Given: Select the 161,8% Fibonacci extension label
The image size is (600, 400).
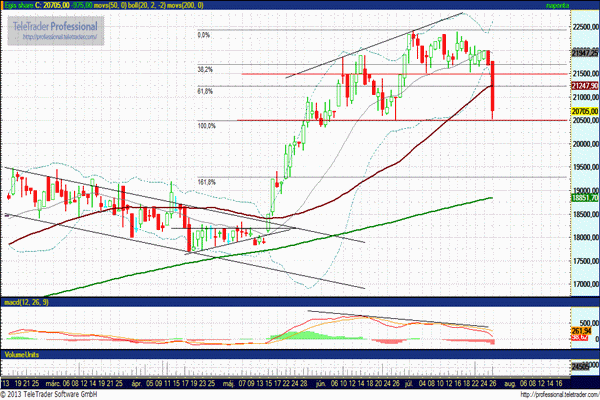Looking at the screenshot, I should coord(207,182).
